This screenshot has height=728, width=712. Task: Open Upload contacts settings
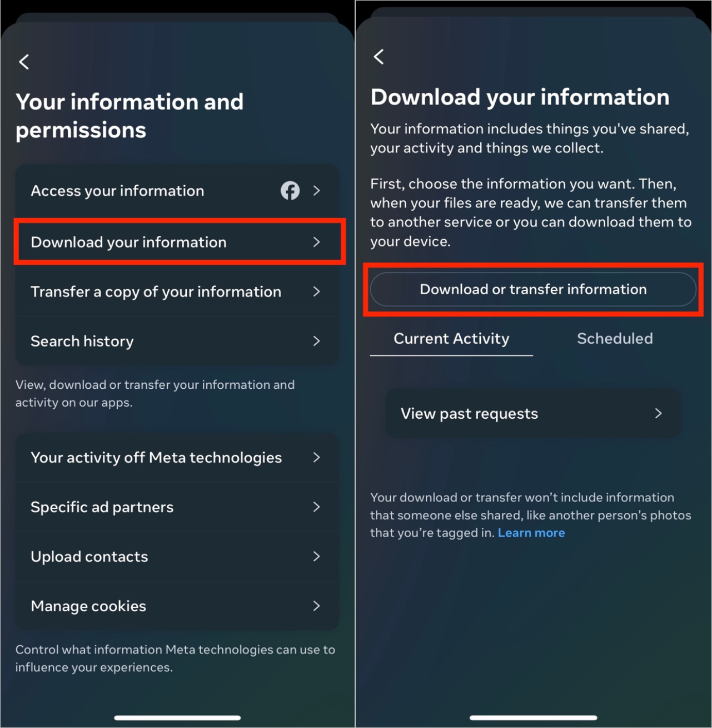pos(89,557)
